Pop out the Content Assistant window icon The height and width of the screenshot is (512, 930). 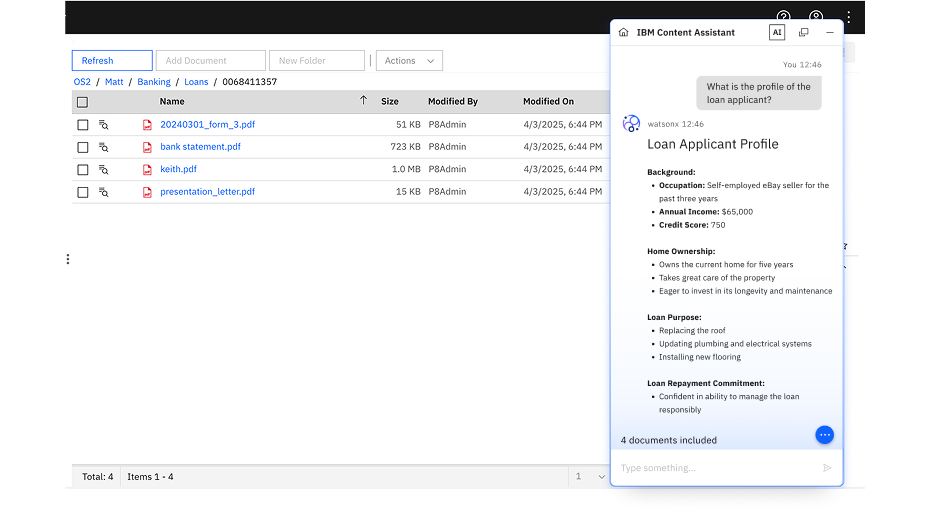click(x=804, y=33)
